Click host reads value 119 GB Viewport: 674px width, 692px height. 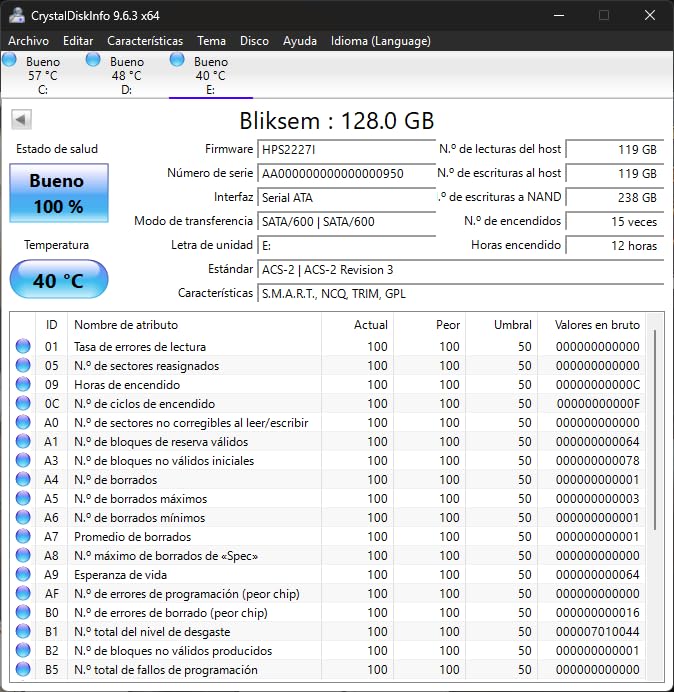tap(615, 150)
